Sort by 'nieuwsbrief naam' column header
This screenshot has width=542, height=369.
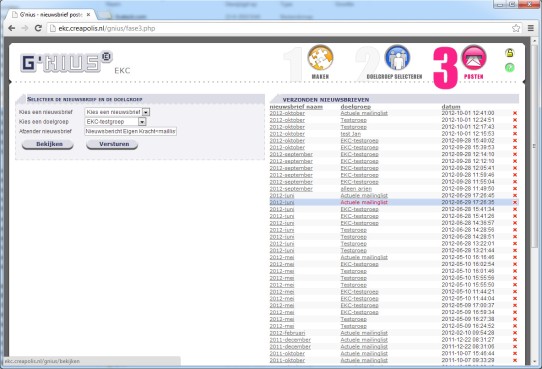click(x=296, y=107)
